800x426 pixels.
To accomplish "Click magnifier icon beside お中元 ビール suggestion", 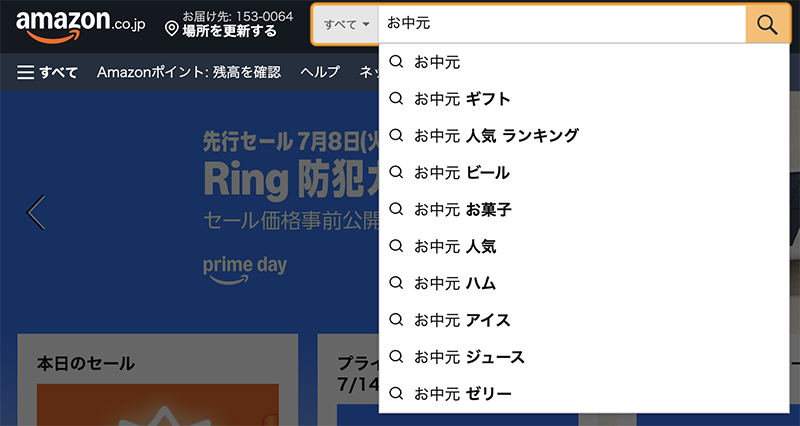I will (396, 172).
